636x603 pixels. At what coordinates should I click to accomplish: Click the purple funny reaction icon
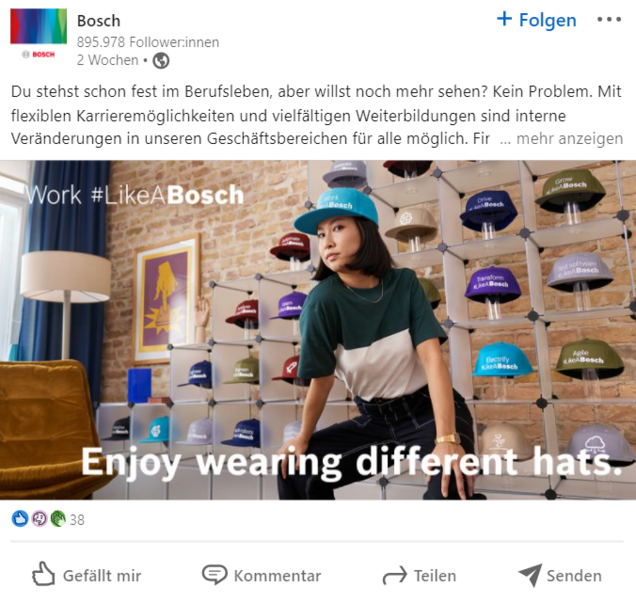39,519
